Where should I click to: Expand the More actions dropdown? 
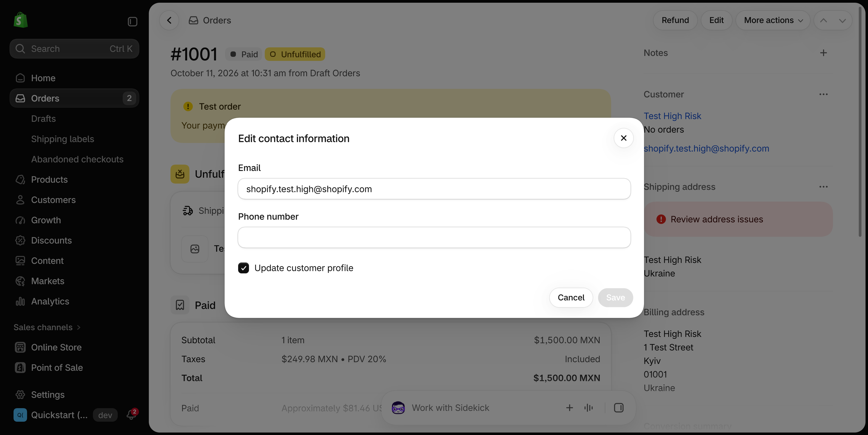pos(773,20)
